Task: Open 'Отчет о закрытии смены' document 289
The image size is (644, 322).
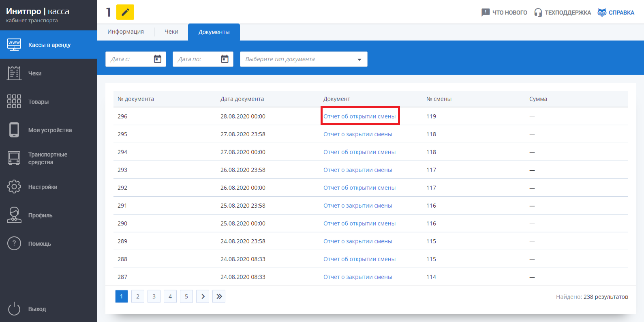Action: click(357, 241)
